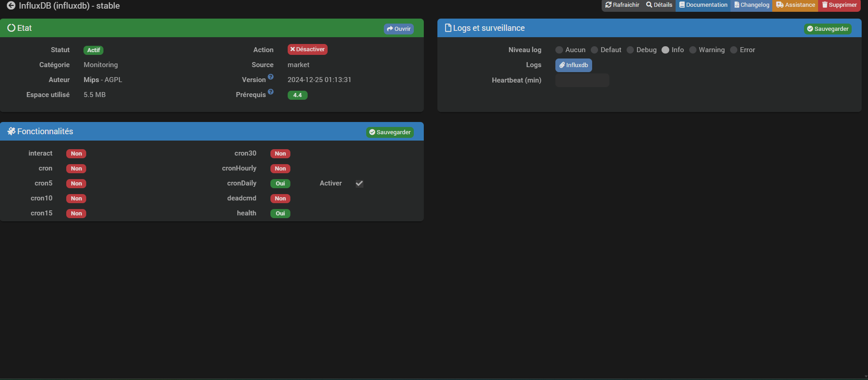Screen dimensions: 868x380
Task: Click the Fonctionnalités puzzle icon
Action: (11, 132)
